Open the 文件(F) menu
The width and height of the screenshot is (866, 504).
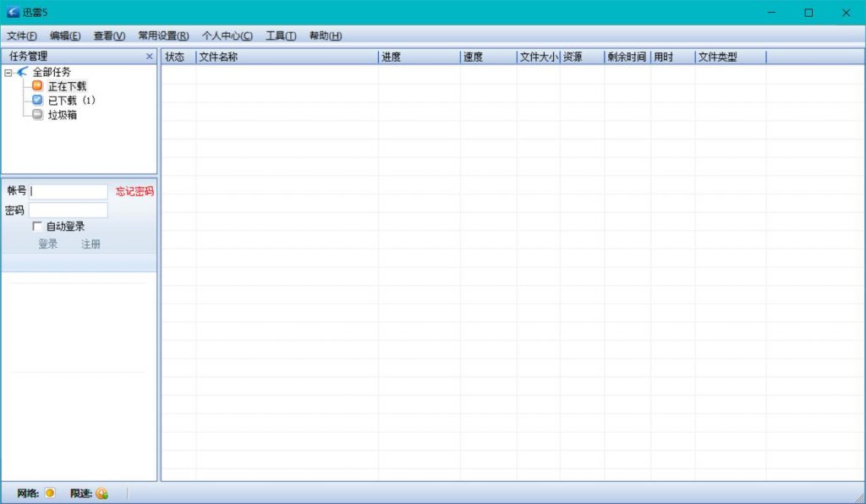[x=22, y=36]
